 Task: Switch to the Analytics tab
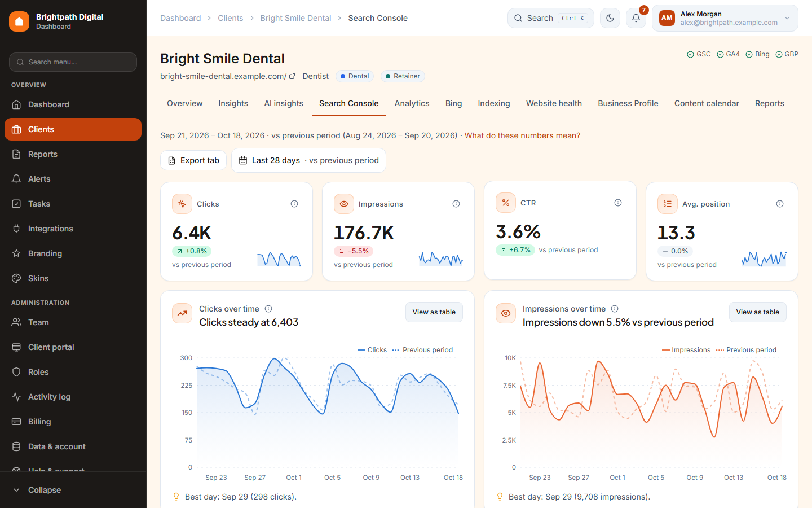pos(412,103)
